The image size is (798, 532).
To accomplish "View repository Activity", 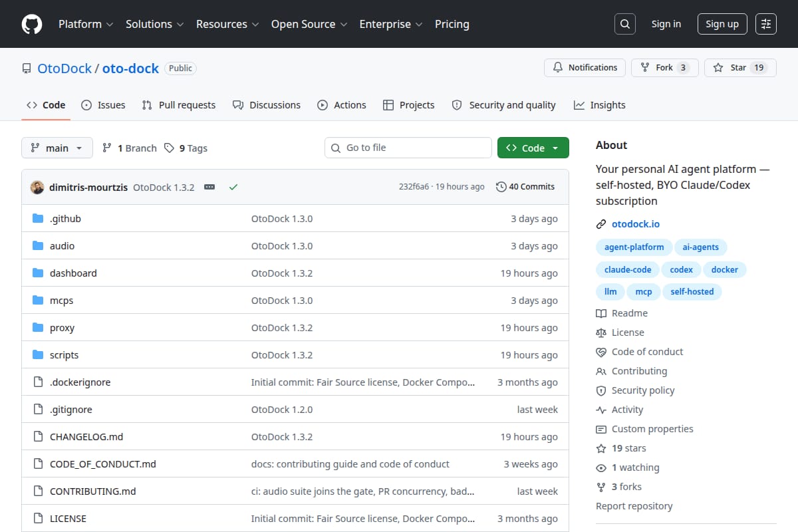I will (x=620, y=410).
